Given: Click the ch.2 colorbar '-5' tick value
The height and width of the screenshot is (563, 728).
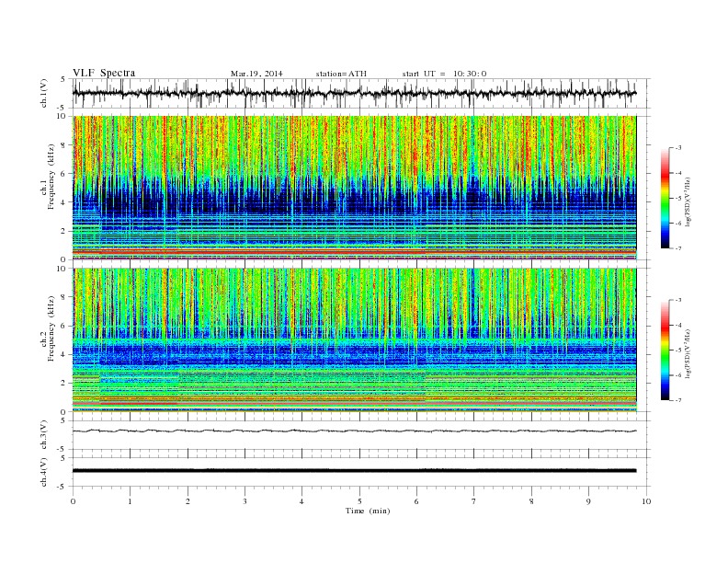Looking at the screenshot, I should pos(678,350).
